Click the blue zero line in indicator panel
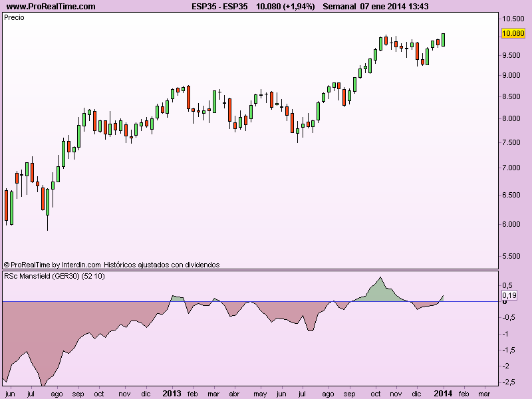 click(251, 301)
